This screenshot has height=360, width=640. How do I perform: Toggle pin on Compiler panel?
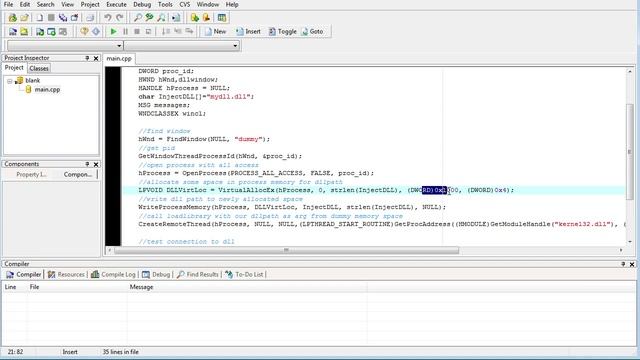pyautogui.click(x=623, y=264)
